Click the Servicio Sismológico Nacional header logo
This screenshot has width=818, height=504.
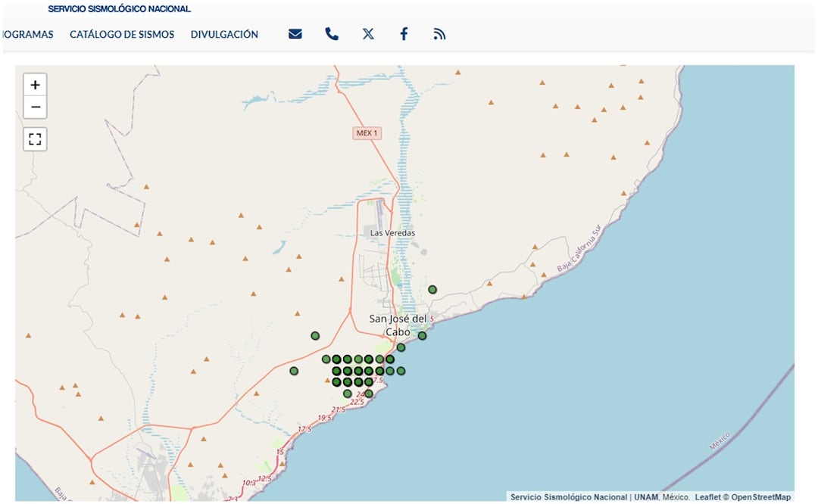tap(119, 9)
